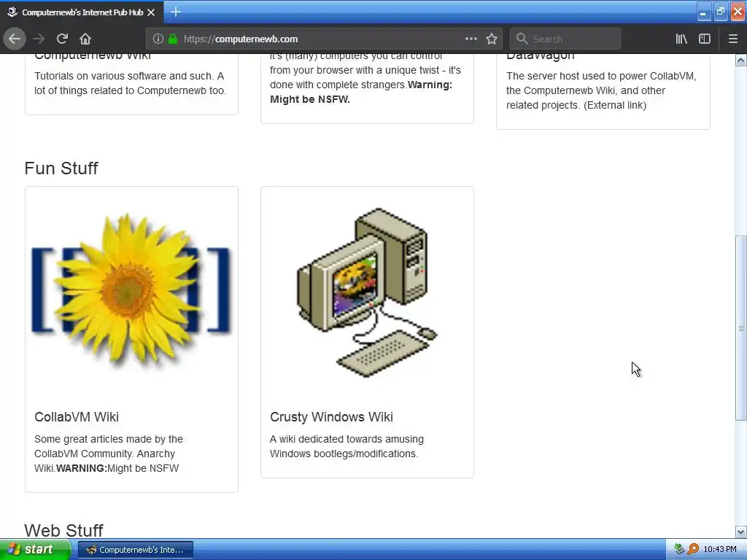Click the forward navigation arrow
This screenshot has height=560, width=747.
coord(39,39)
